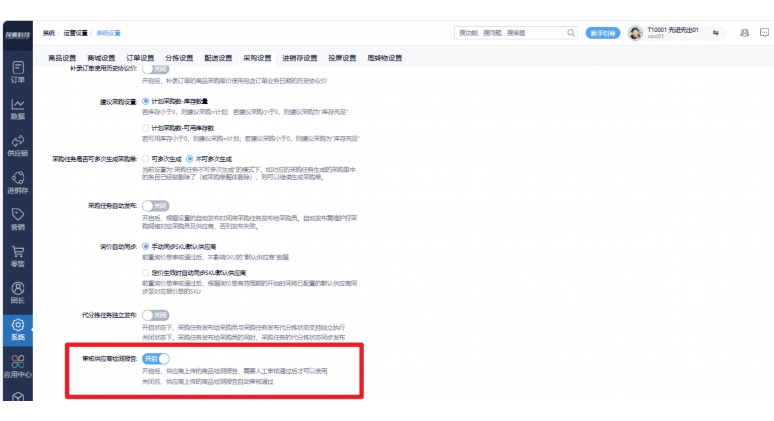Turn off the 审核供应商检测报告 switch
The width and height of the screenshot is (774, 421).
pos(155,359)
